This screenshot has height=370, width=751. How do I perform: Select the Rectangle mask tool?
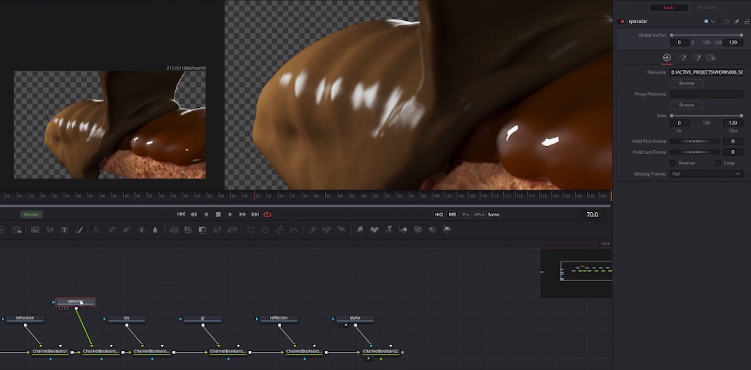(x=250, y=230)
